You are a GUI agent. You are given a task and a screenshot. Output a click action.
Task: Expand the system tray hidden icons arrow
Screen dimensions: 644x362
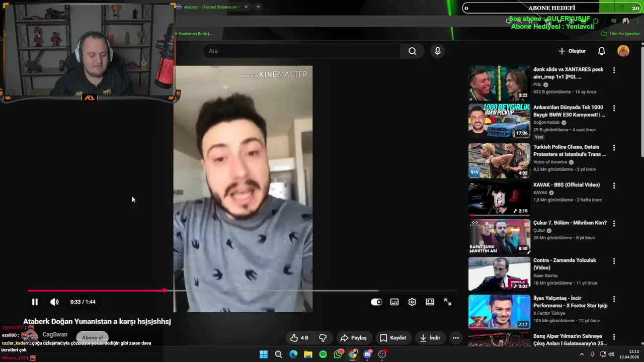click(582, 354)
